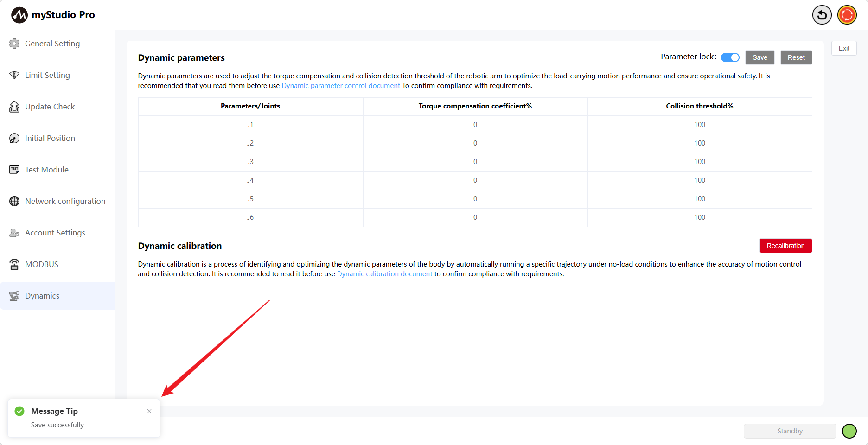Click the back arrow icon at top right
868x445 pixels.
point(822,15)
